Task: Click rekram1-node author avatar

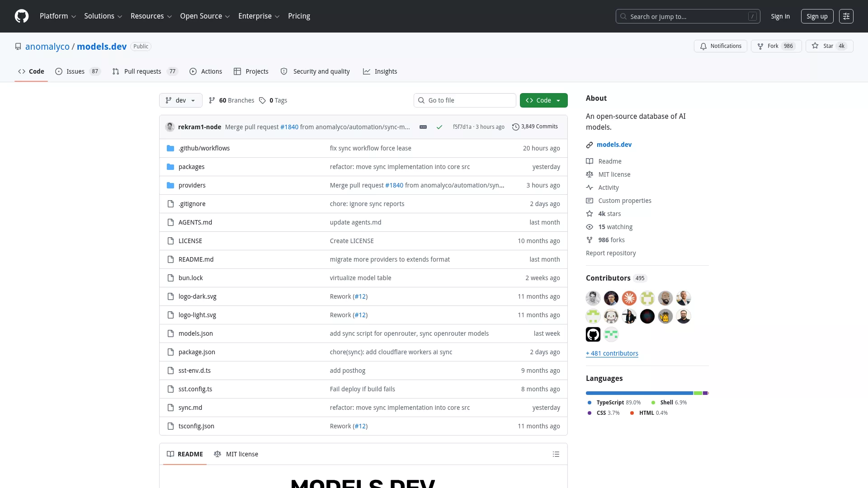Action: click(x=170, y=127)
